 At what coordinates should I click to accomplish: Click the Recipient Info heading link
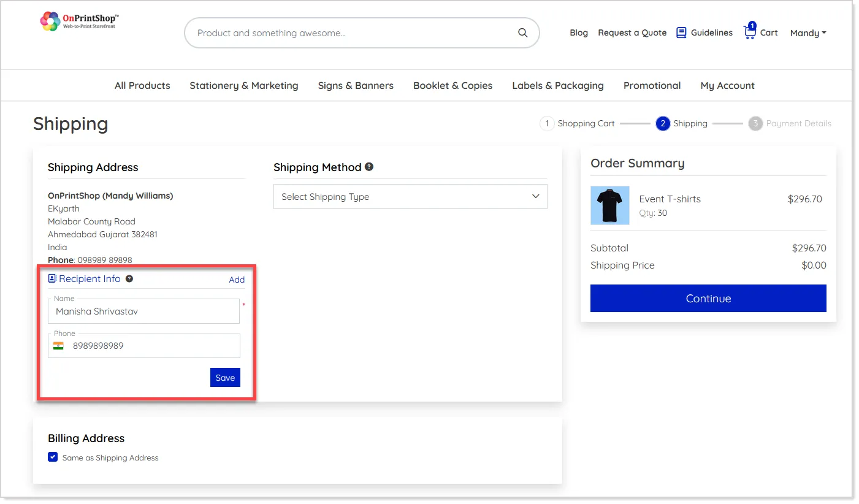coord(90,279)
